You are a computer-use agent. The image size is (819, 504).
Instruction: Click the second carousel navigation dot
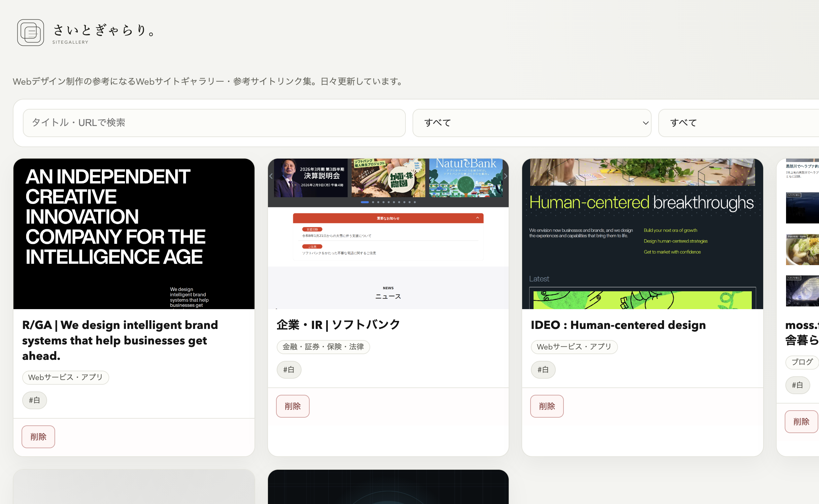pyautogui.click(x=373, y=202)
